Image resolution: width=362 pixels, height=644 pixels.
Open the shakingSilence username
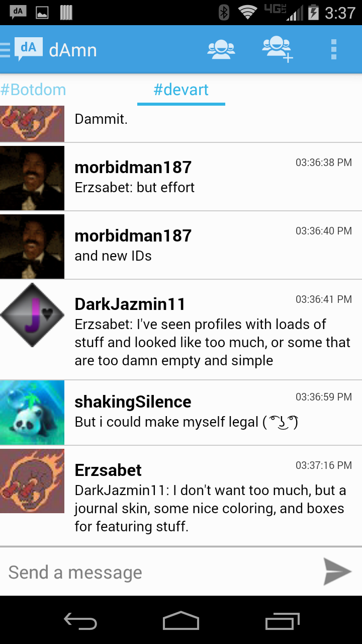133,402
